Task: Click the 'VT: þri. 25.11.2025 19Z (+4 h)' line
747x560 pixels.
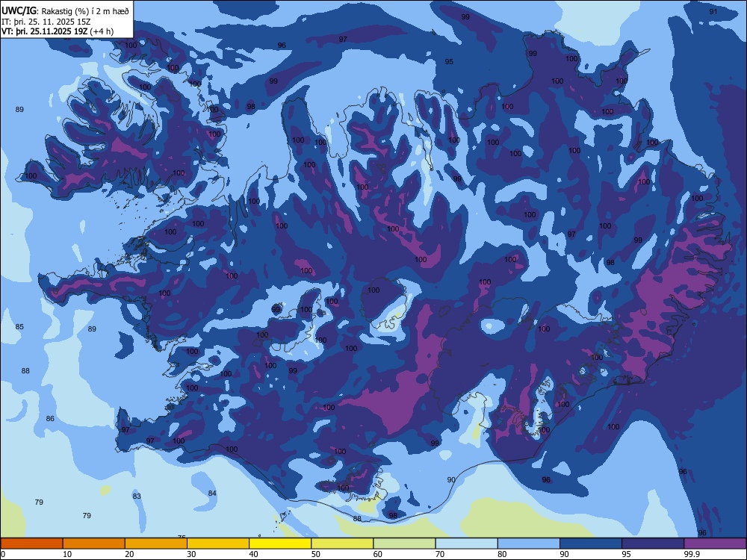Action: pyautogui.click(x=58, y=31)
